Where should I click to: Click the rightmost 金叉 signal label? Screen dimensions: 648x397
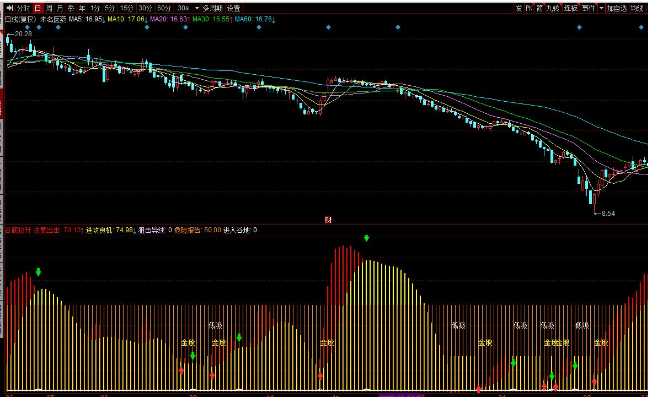tap(601, 342)
